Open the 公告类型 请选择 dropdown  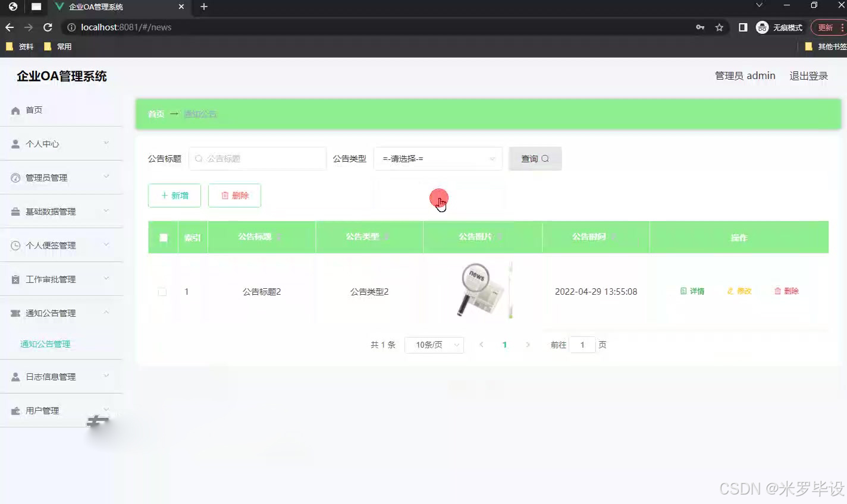[x=438, y=159]
